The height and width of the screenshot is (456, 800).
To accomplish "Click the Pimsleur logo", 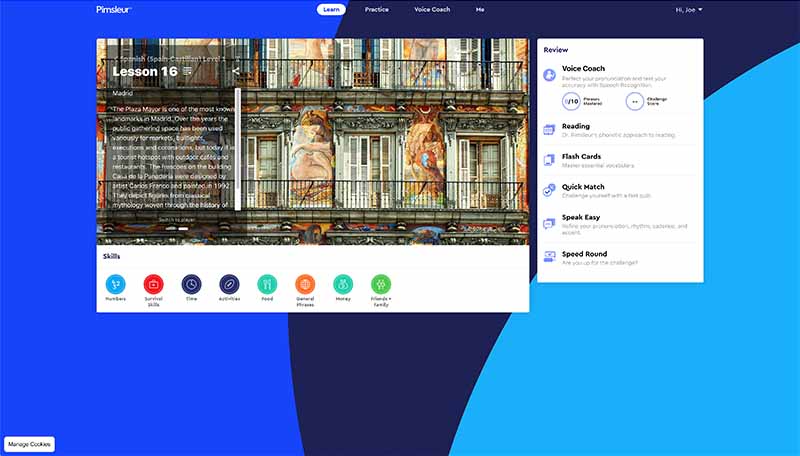I will point(114,9).
